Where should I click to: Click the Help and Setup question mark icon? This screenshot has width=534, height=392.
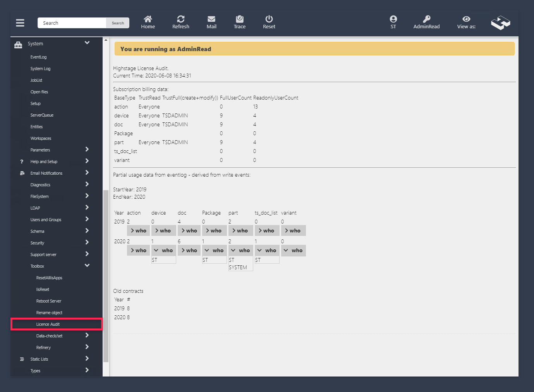(22, 162)
